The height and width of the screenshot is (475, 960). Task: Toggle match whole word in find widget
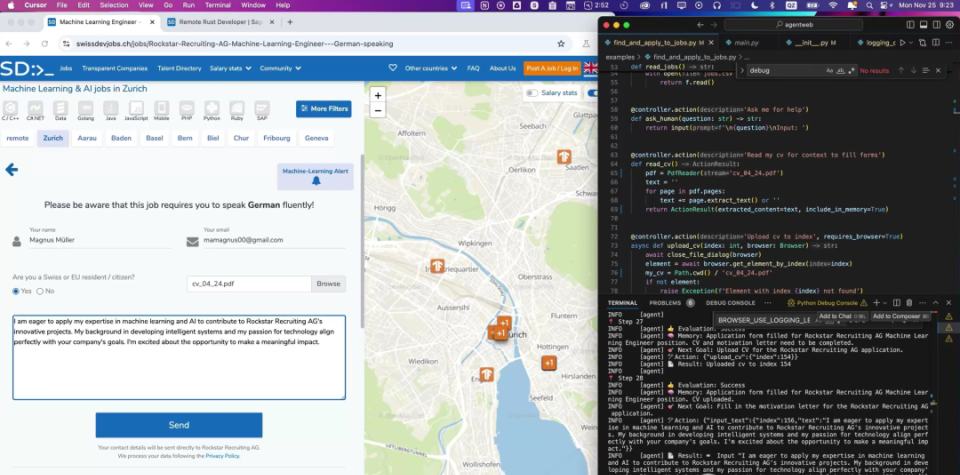(841, 70)
